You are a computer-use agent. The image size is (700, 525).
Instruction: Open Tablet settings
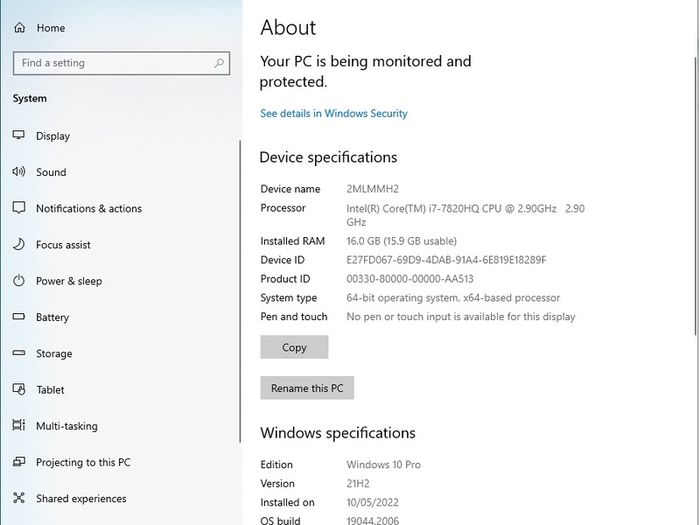coord(50,390)
